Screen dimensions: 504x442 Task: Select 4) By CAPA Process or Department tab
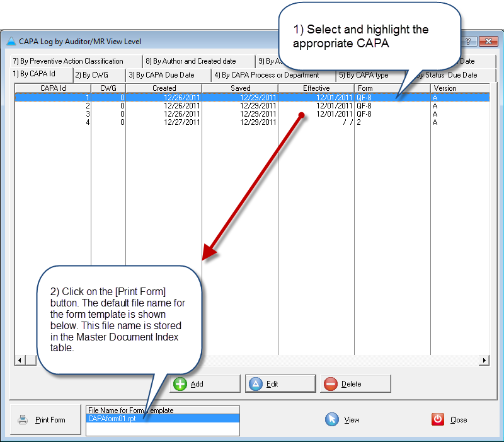click(x=266, y=75)
